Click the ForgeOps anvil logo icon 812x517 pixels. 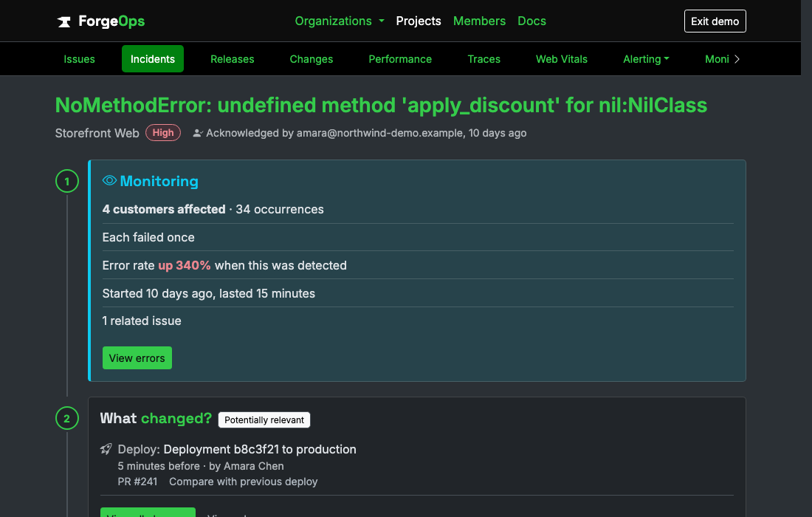(63, 21)
